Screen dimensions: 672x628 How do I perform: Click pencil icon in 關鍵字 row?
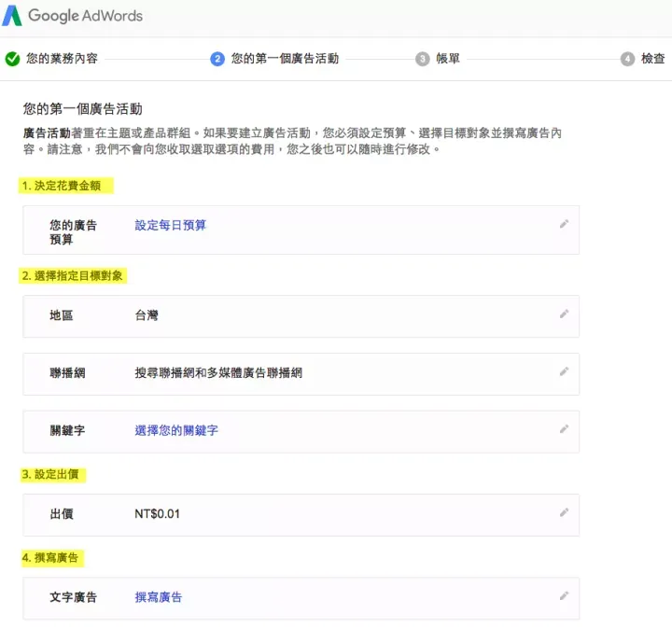coord(564,429)
